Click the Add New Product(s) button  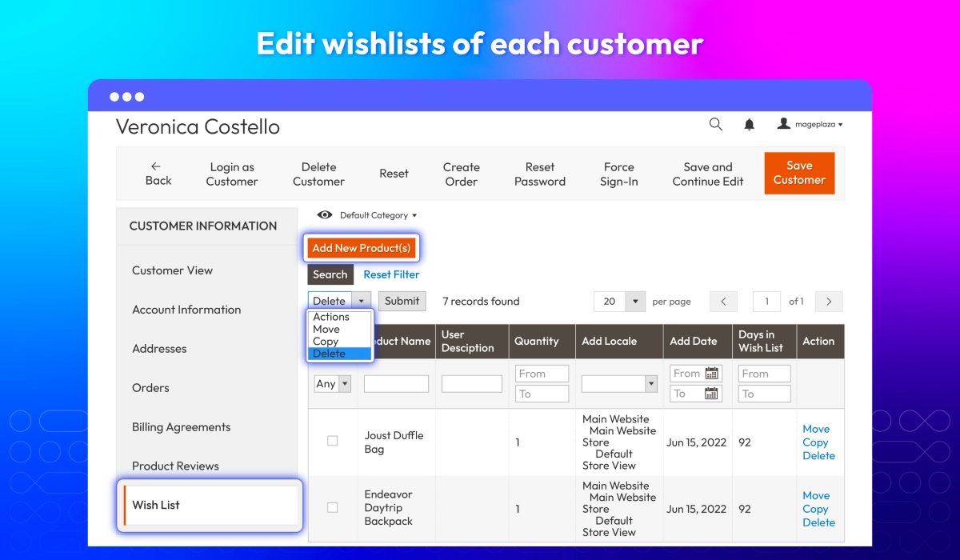click(362, 248)
